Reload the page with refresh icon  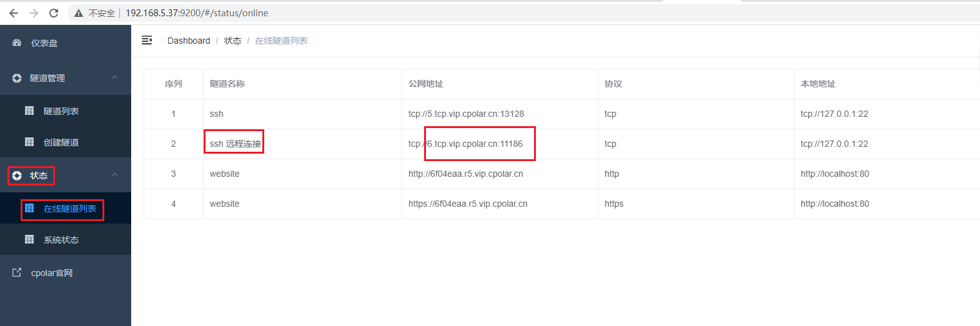coord(54,13)
